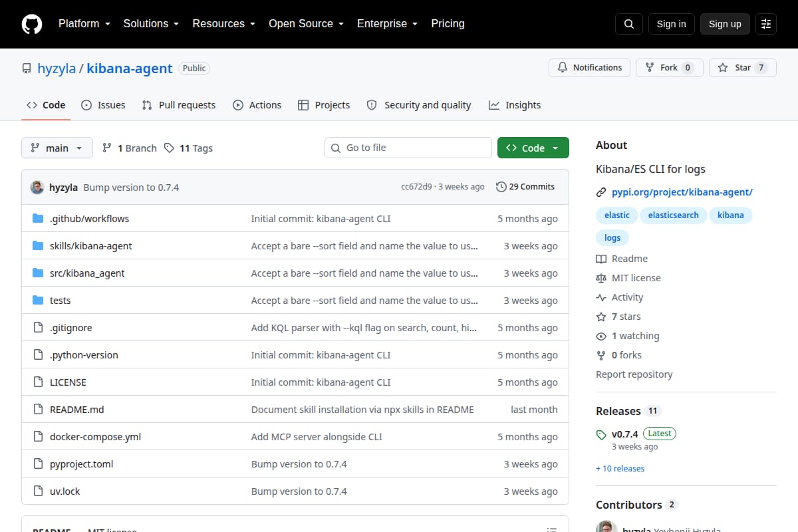The image size is (798, 532).
Task: Open the pypi.org project link
Action: [x=682, y=192]
